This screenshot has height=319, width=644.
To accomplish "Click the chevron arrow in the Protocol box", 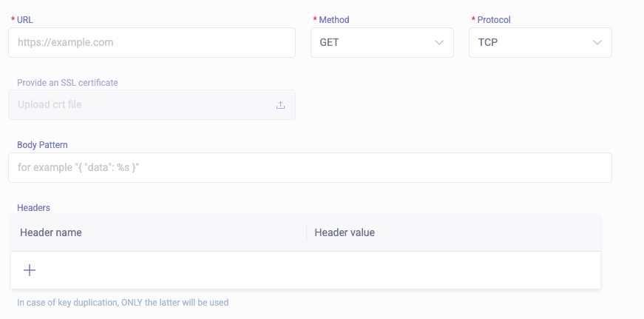I will point(597,43).
